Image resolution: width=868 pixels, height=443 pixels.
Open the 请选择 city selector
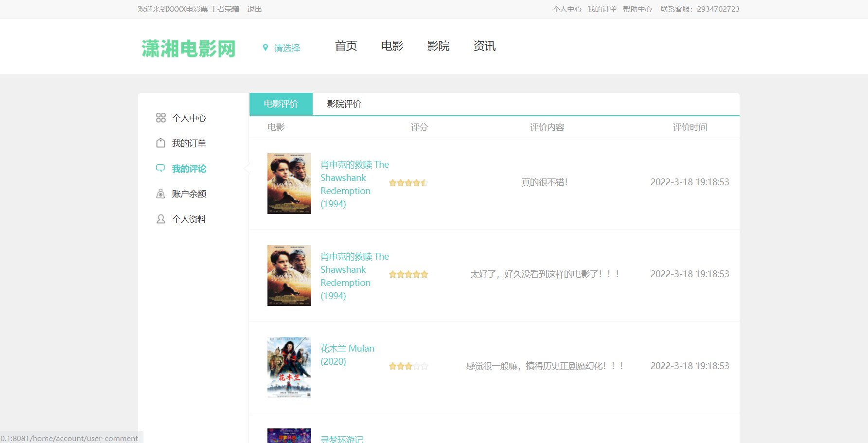(x=287, y=48)
